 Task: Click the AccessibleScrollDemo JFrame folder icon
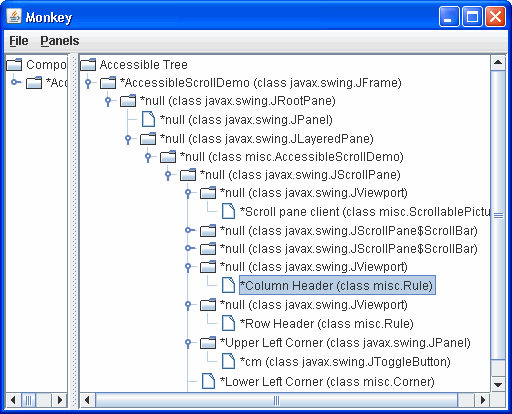pos(108,83)
